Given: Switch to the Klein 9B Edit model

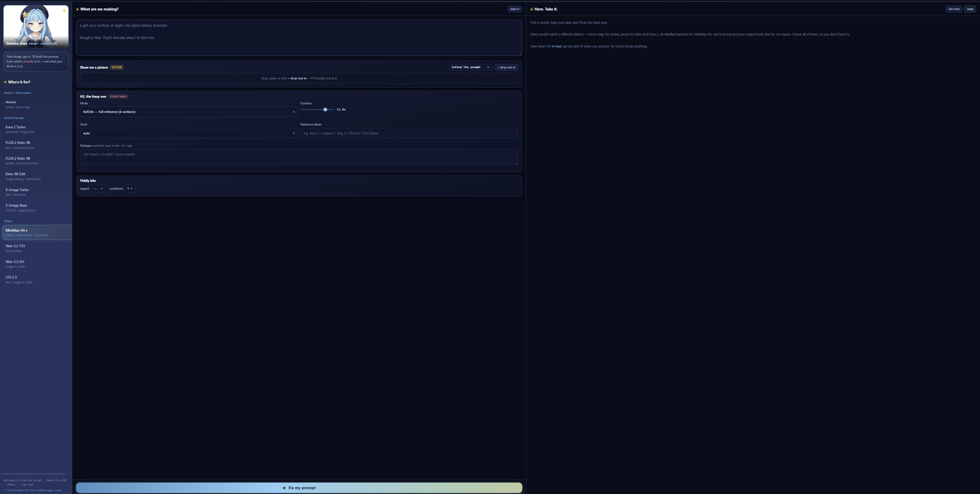Looking at the screenshot, I should 37,176.
